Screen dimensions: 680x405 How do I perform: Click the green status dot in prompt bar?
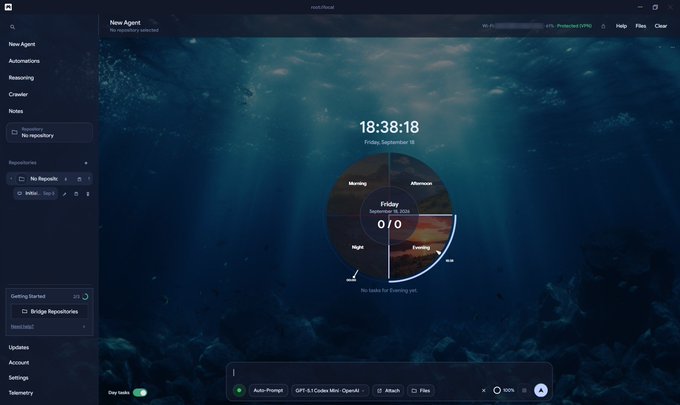pos(239,390)
